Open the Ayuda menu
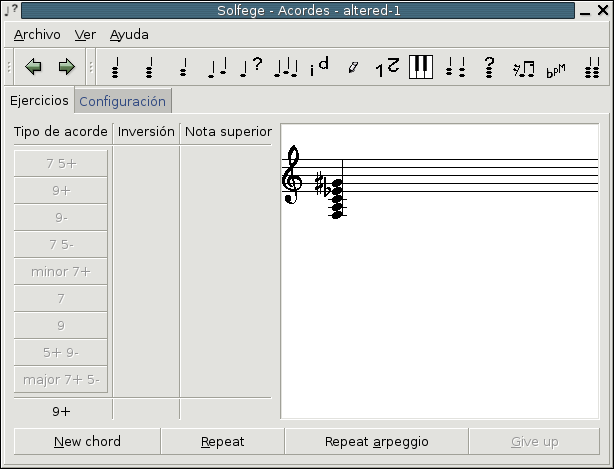This screenshot has height=469, width=614. tap(129, 34)
